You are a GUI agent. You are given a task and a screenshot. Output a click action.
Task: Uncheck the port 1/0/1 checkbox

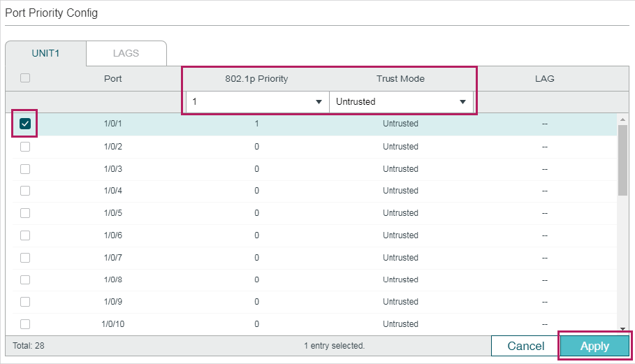click(x=25, y=124)
